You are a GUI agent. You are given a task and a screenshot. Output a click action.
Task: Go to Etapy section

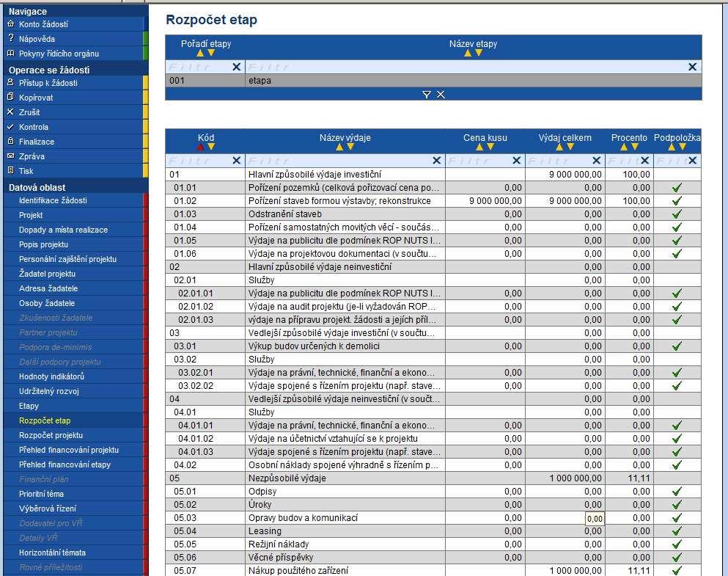(x=29, y=406)
